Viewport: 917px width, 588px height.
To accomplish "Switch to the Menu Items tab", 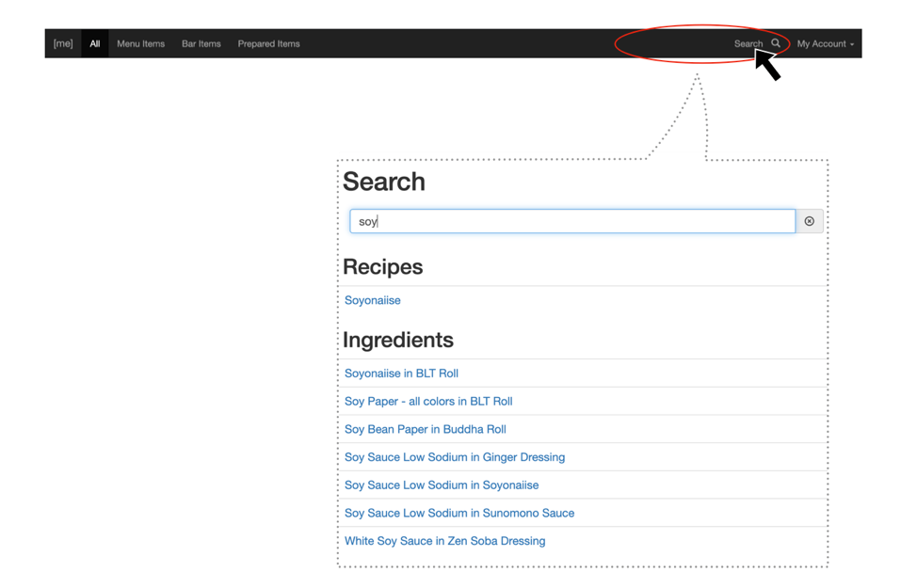I will point(140,43).
